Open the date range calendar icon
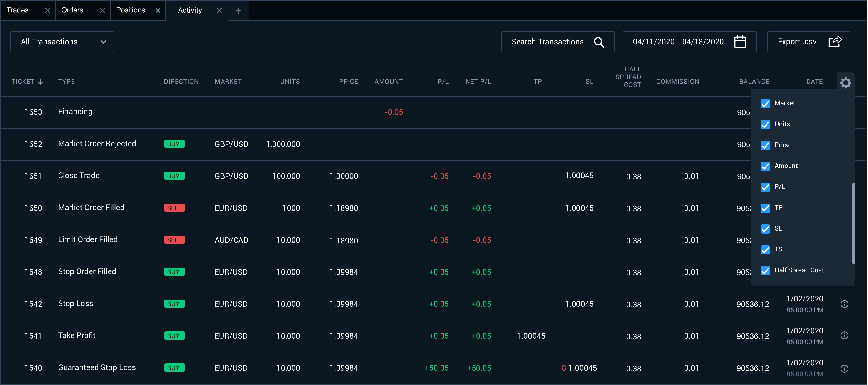The image size is (868, 385). pyautogui.click(x=740, y=42)
